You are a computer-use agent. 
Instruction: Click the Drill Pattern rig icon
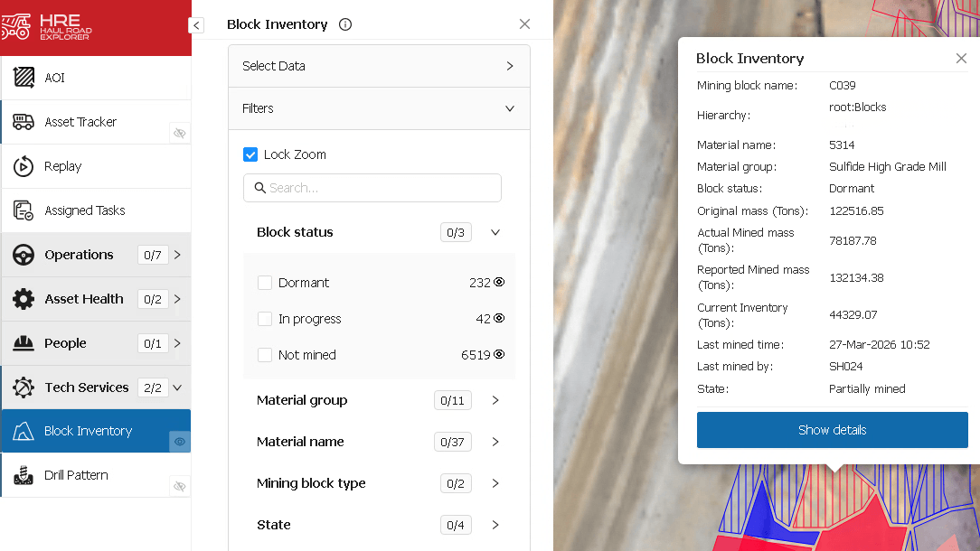pos(24,475)
